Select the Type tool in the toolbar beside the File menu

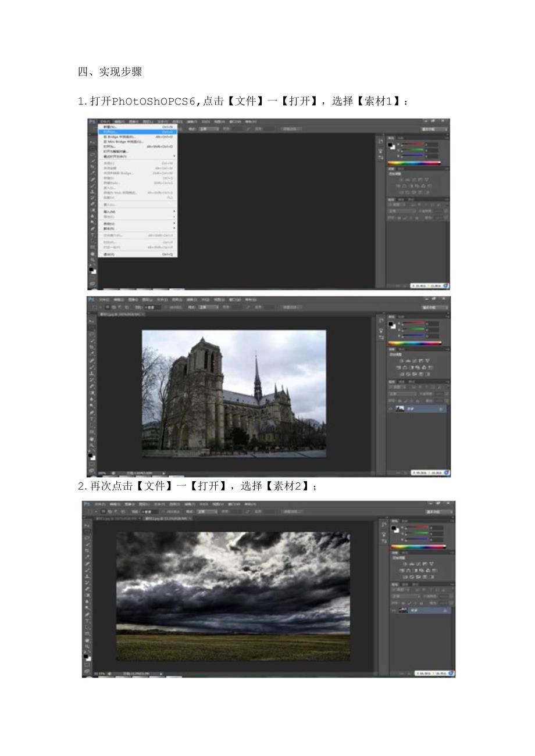point(92,234)
